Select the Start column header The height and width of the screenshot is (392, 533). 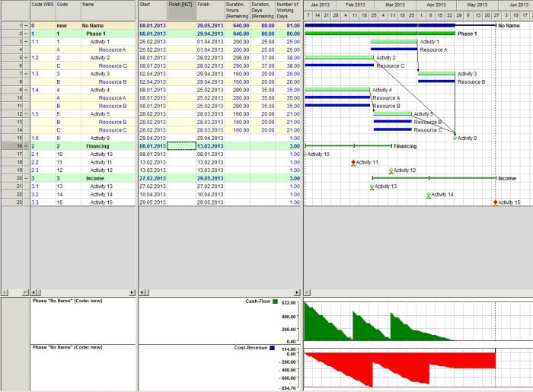coord(153,10)
